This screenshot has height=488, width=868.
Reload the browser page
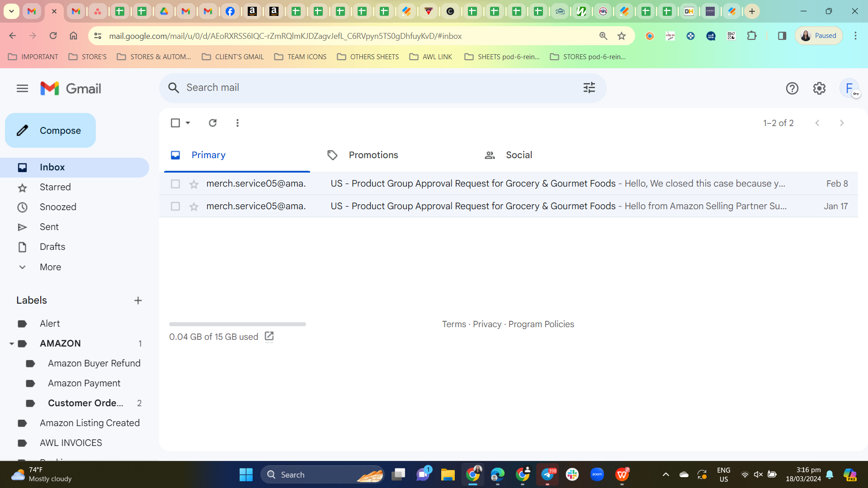point(53,36)
